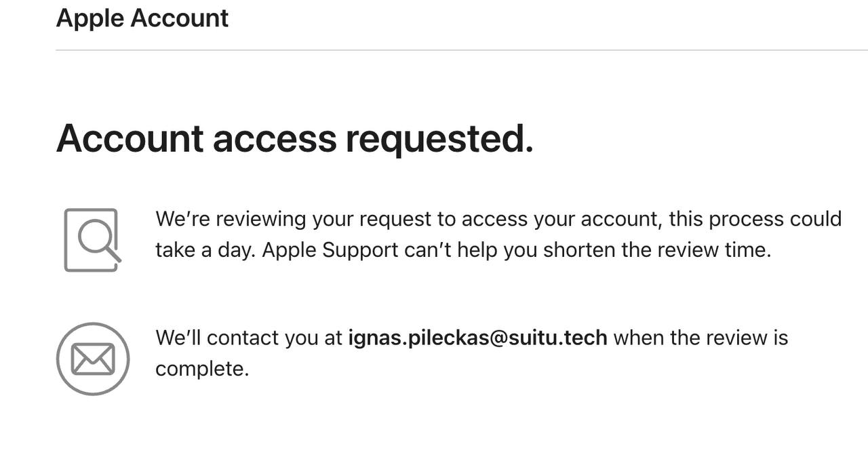Click the document review magnifier icon
The height and width of the screenshot is (463, 868).
[x=93, y=240]
